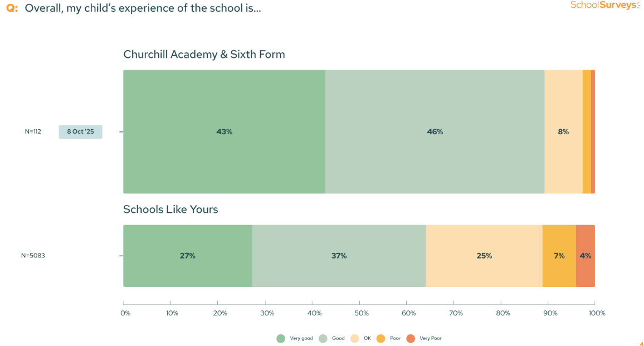
Task: Click the Poor legend circle
Action: tap(381, 338)
